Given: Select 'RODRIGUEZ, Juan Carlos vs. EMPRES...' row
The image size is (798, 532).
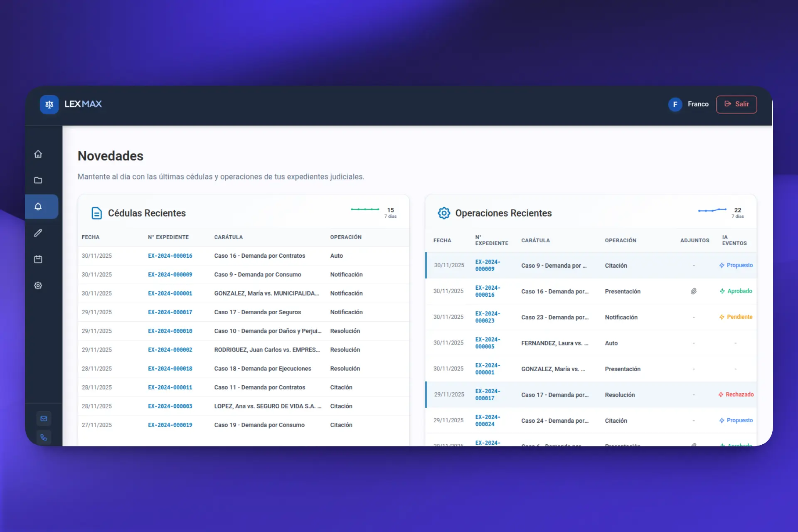Looking at the screenshot, I should point(244,350).
